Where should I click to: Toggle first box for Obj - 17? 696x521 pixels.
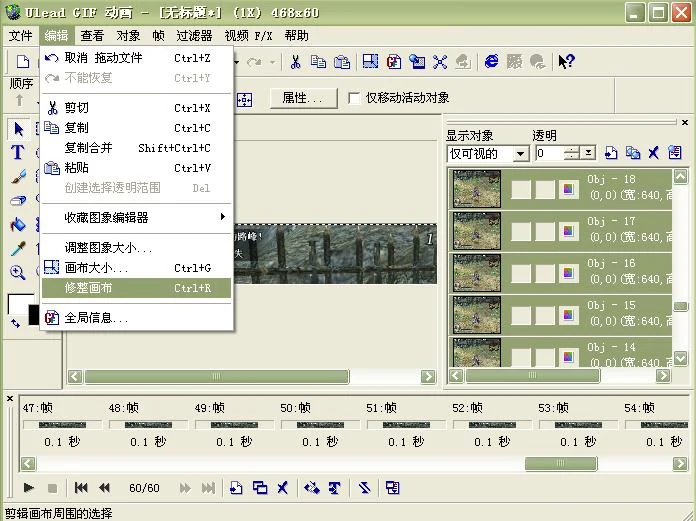pos(521,231)
